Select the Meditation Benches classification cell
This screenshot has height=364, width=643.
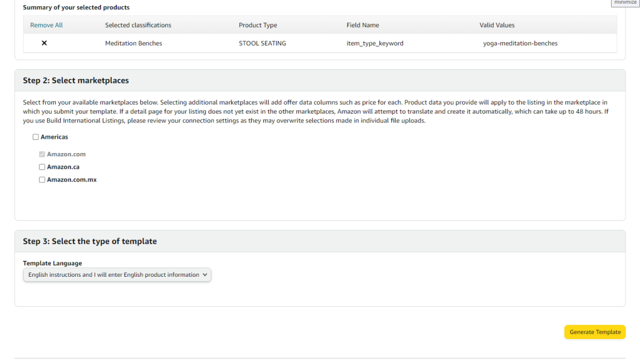(x=133, y=43)
